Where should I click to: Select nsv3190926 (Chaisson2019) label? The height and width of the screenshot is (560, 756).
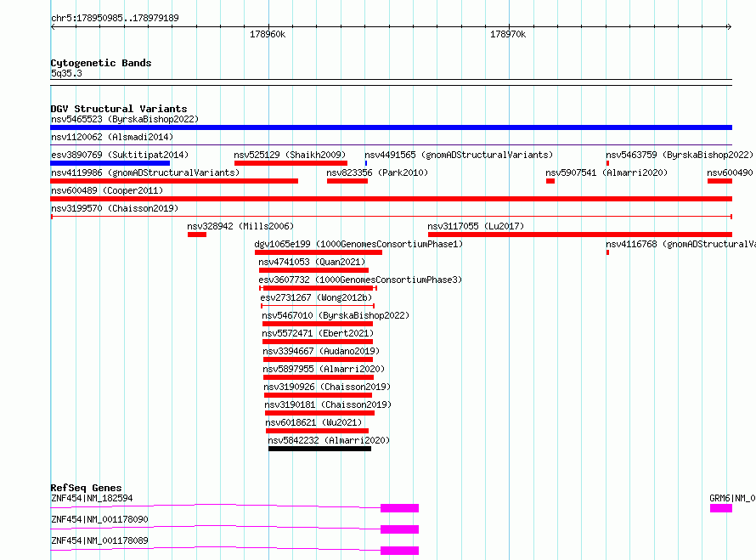point(327,387)
